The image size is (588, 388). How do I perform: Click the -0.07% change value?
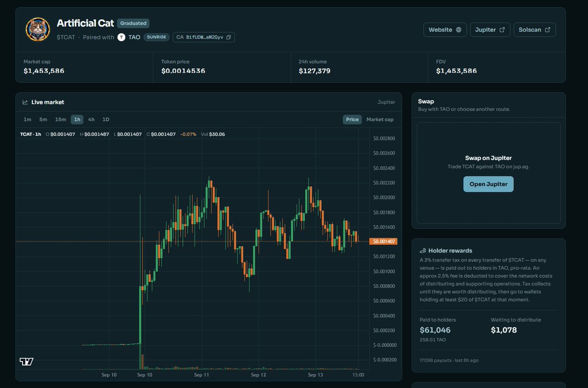coord(189,134)
